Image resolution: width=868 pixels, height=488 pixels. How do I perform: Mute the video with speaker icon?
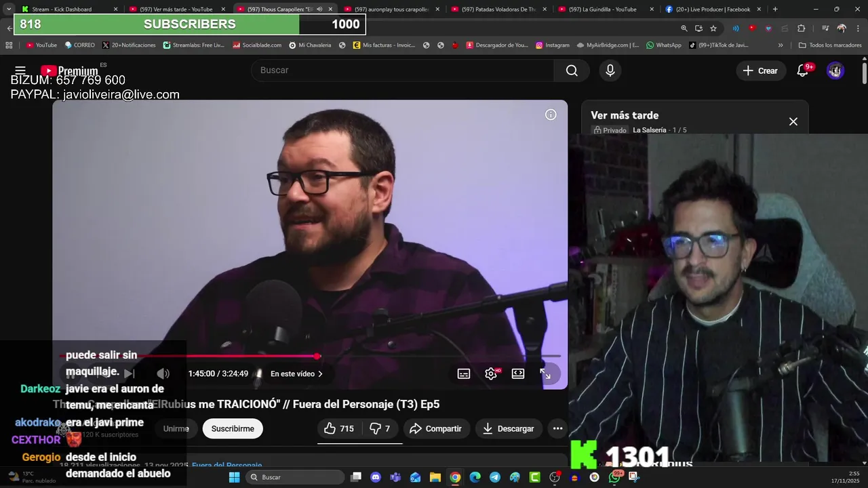163,373
